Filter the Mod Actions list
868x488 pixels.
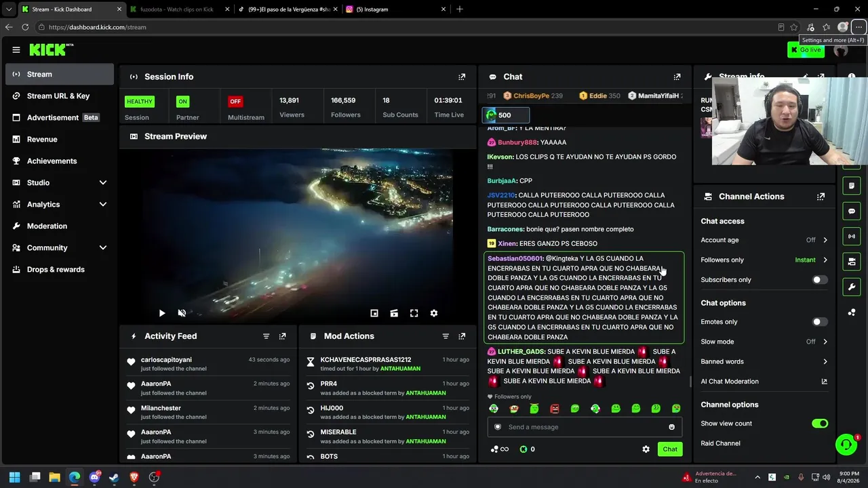tap(446, 336)
